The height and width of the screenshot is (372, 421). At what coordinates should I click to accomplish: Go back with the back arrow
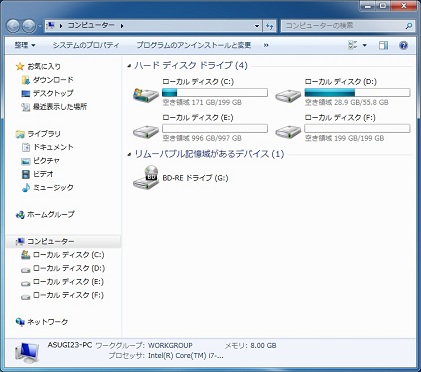tap(13, 26)
